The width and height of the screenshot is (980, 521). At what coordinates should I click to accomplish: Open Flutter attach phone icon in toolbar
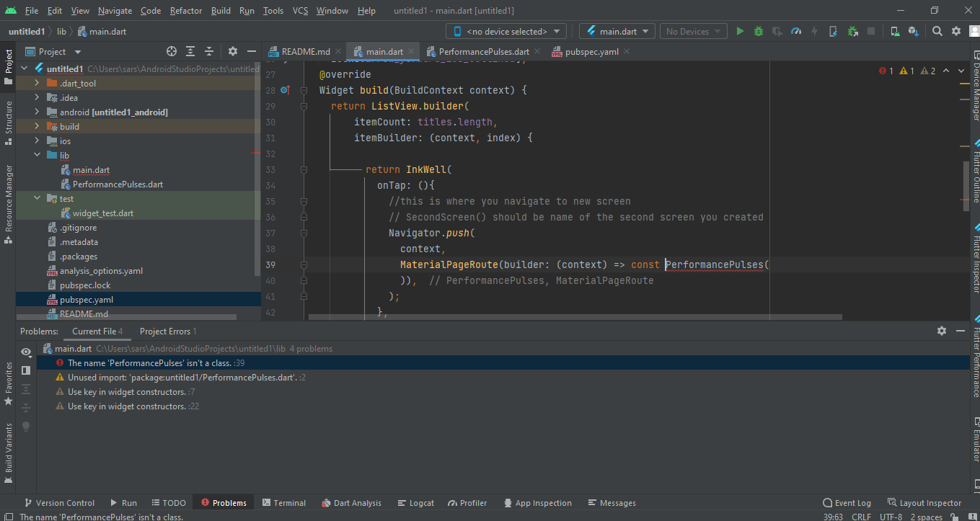pyautogui.click(x=834, y=31)
